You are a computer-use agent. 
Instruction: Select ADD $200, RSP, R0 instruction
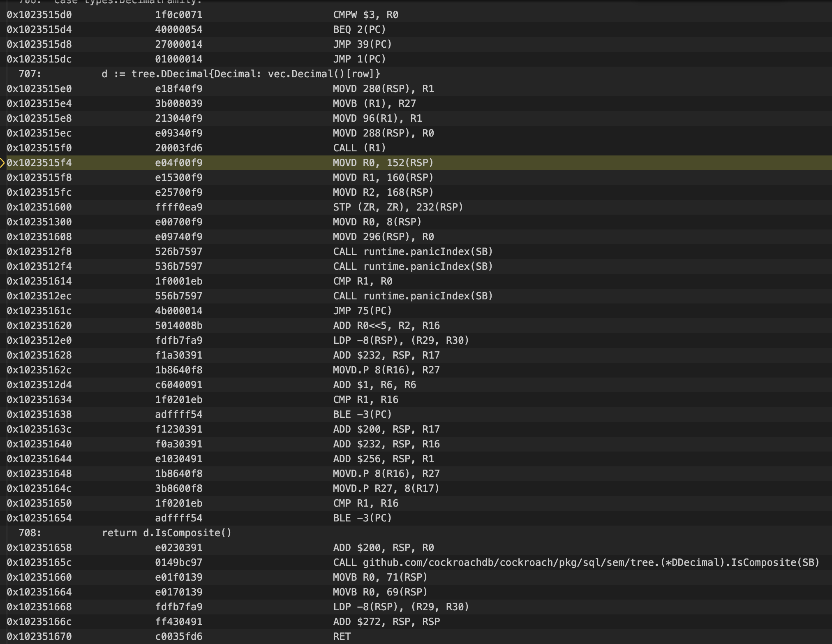pos(383,548)
